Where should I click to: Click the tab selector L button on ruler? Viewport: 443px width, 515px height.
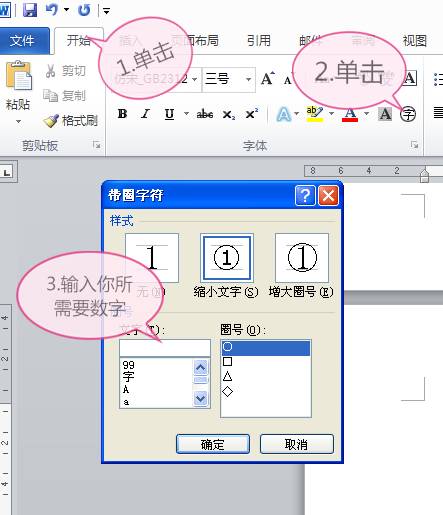tap(7, 172)
